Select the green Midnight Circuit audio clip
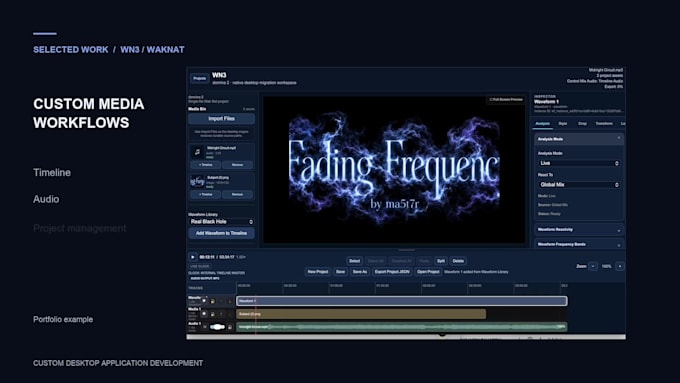 (x=402, y=327)
